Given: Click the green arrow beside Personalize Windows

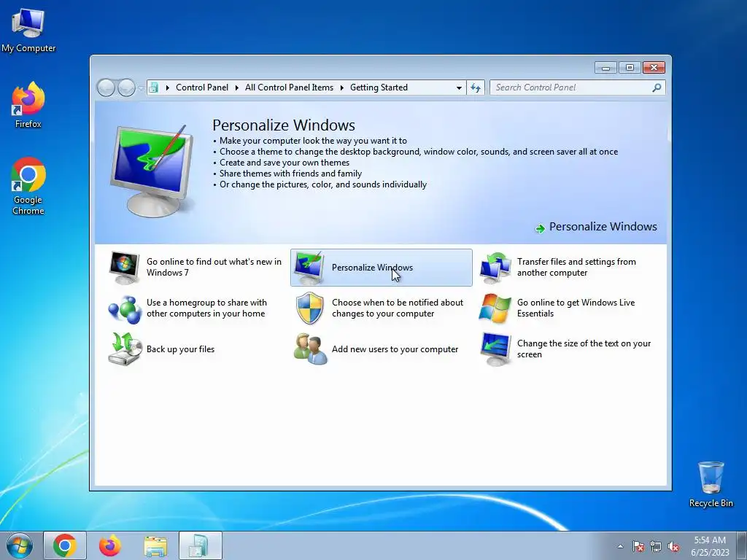Looking at the screenshot, I should point(541,228).
